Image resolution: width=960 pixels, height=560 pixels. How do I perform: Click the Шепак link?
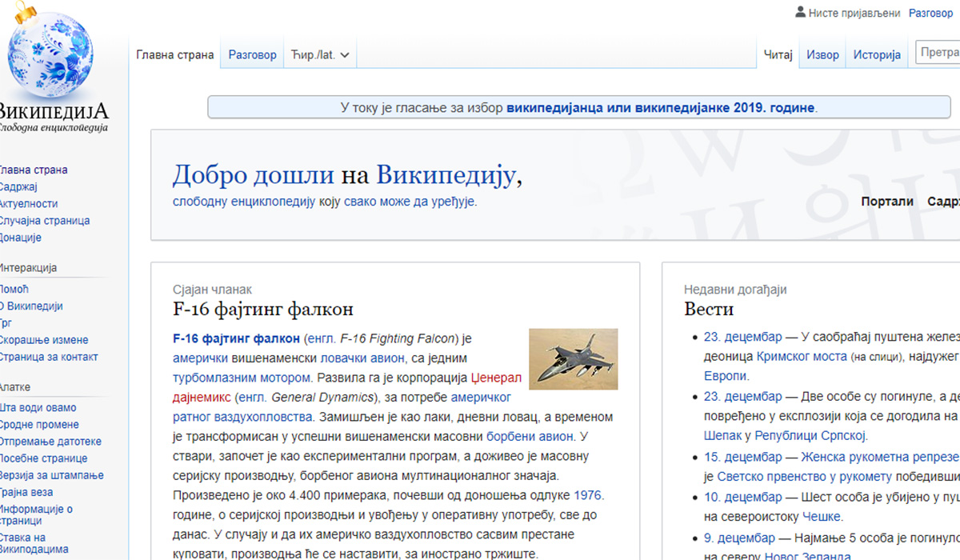pyautogui.click(x=722, y=436)
